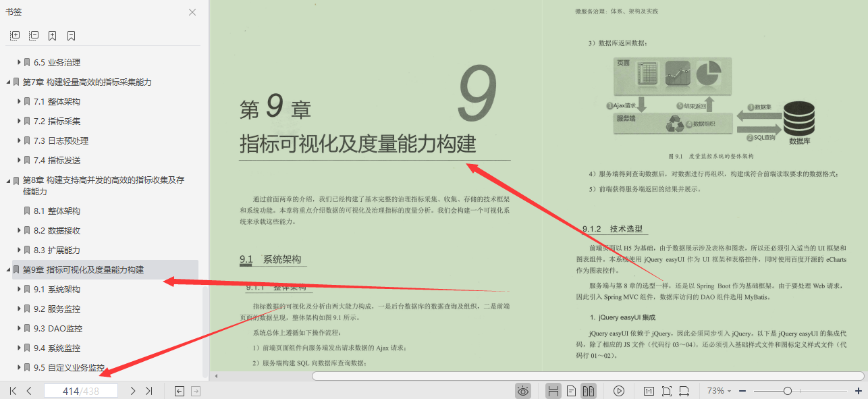
Task: Close the 书签 bookmarks panel
Action: point(192,12)
